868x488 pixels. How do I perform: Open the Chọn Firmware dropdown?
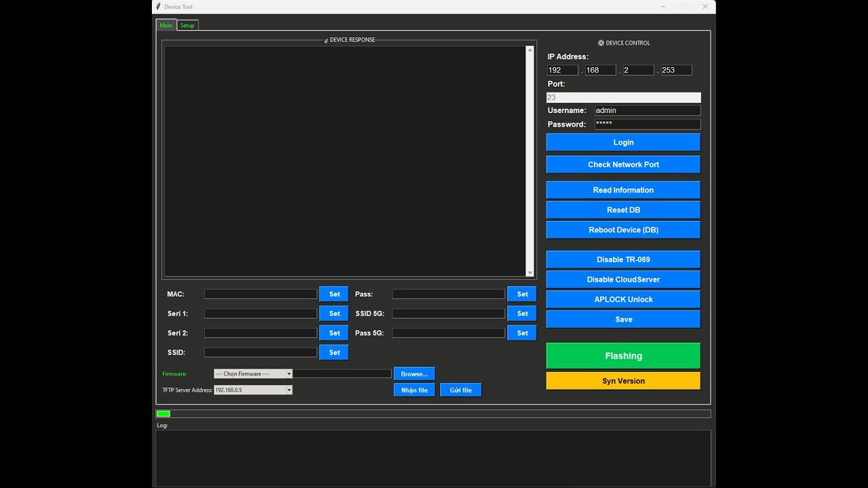coord(253,373)
